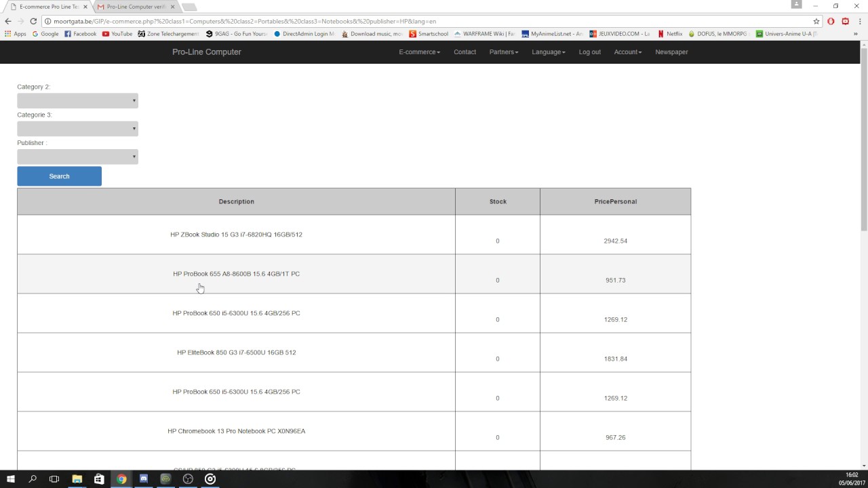Open the E-commerce navbar dropdown
This screenshot has width=868, height=488.
419,52
